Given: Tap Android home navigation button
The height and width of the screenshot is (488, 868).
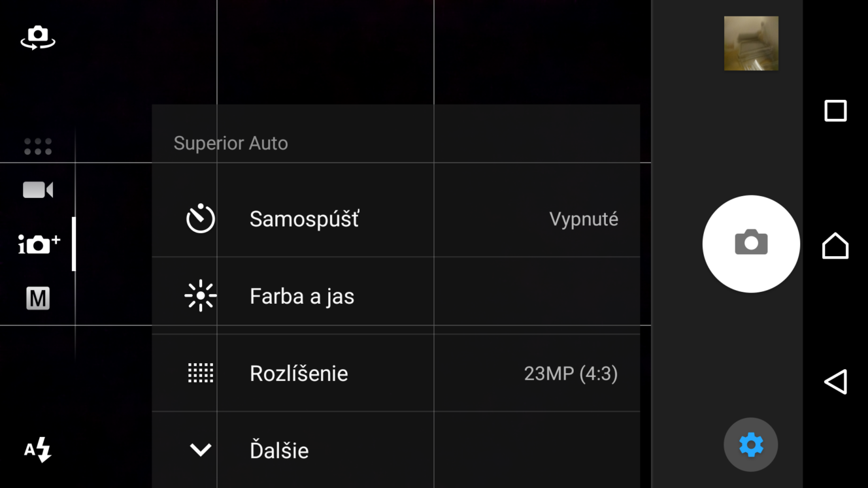Looking at the screenshot, I should coord(835,246).
